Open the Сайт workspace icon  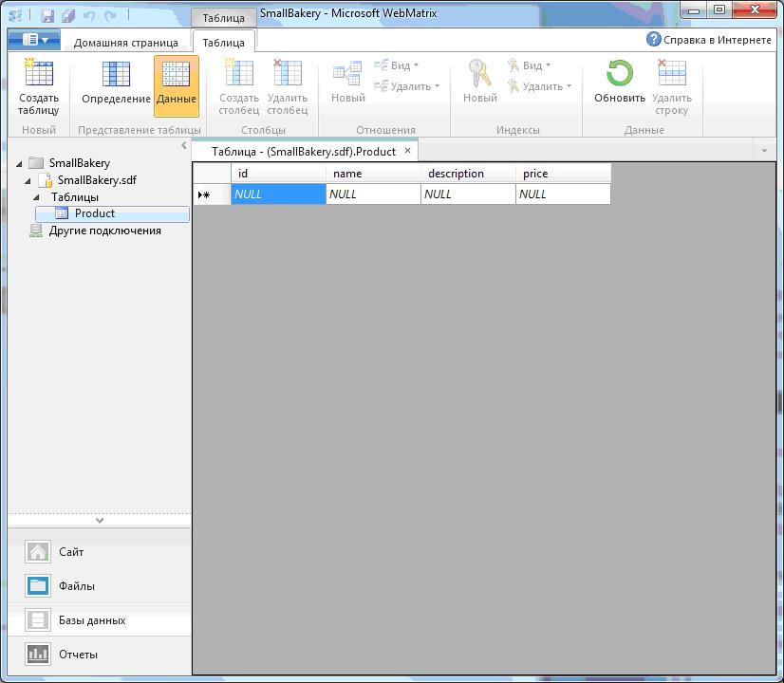38,552
